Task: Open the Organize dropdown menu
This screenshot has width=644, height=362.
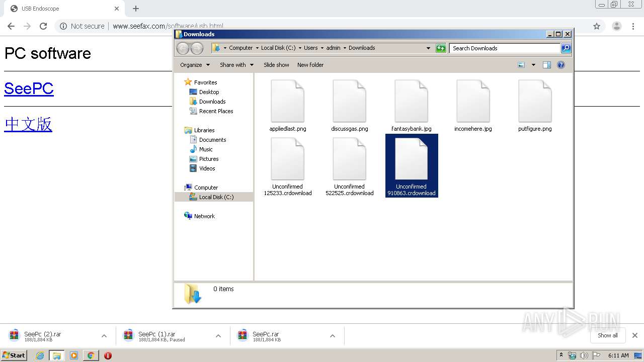Action: 195,65
